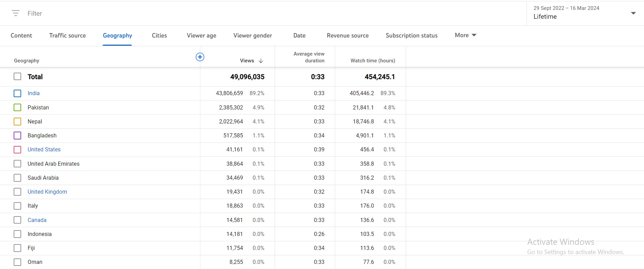Select the Saudi Arabia row checkbox
Viewport: 644px width, 269px height.
tap(17, 178)
